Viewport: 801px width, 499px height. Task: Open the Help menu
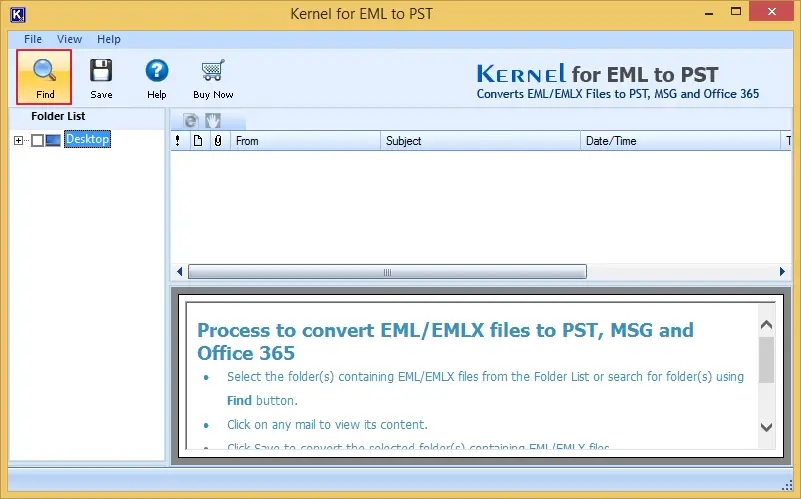point(109,39)
